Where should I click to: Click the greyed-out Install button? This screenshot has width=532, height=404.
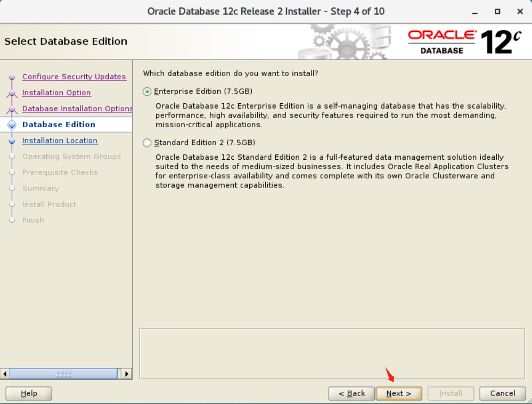pyautogui.click(x=451, y=393)
